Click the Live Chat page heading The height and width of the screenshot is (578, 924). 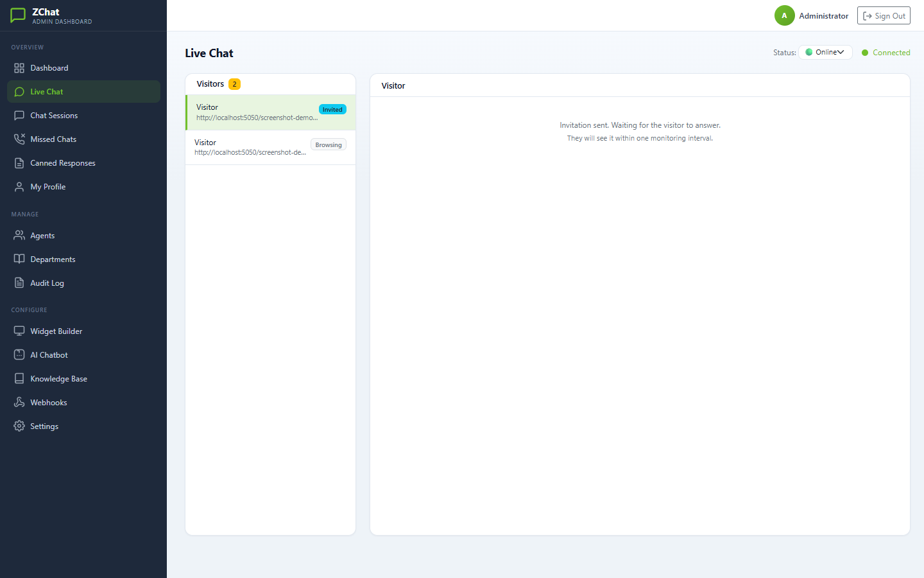[x=209, y=53]
